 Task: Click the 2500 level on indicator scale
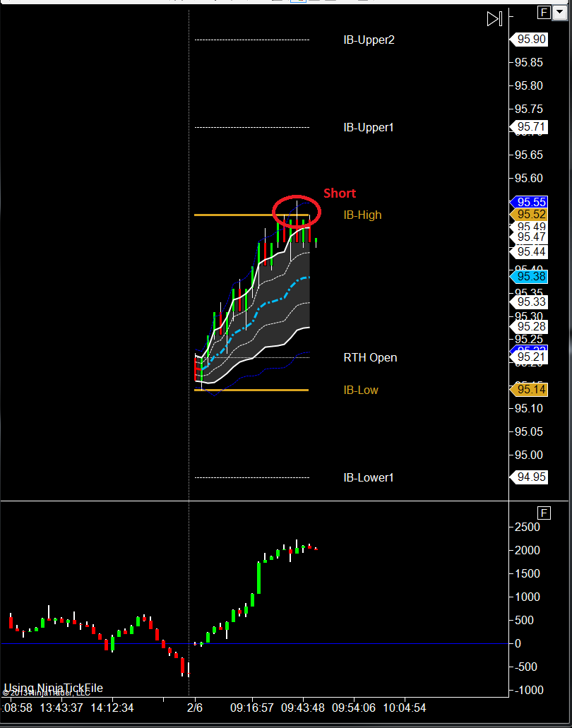[x=528, y=527]
